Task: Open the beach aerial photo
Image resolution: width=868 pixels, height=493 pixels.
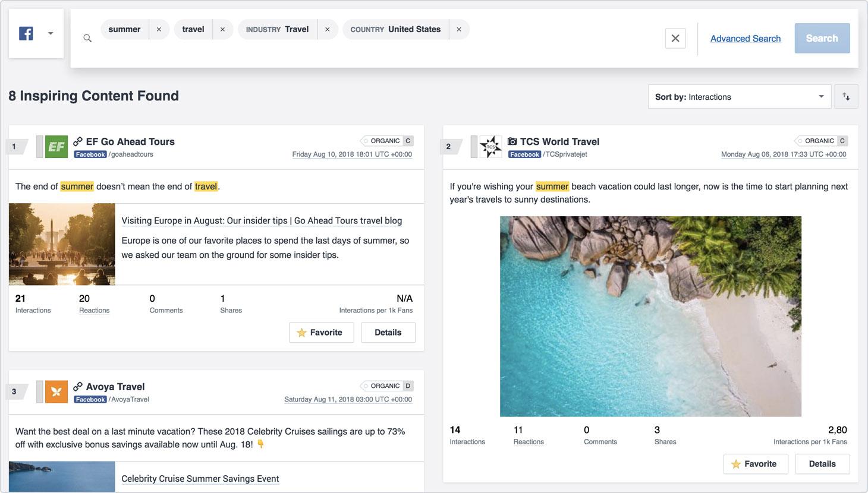Action: click(x=650, y=316)
